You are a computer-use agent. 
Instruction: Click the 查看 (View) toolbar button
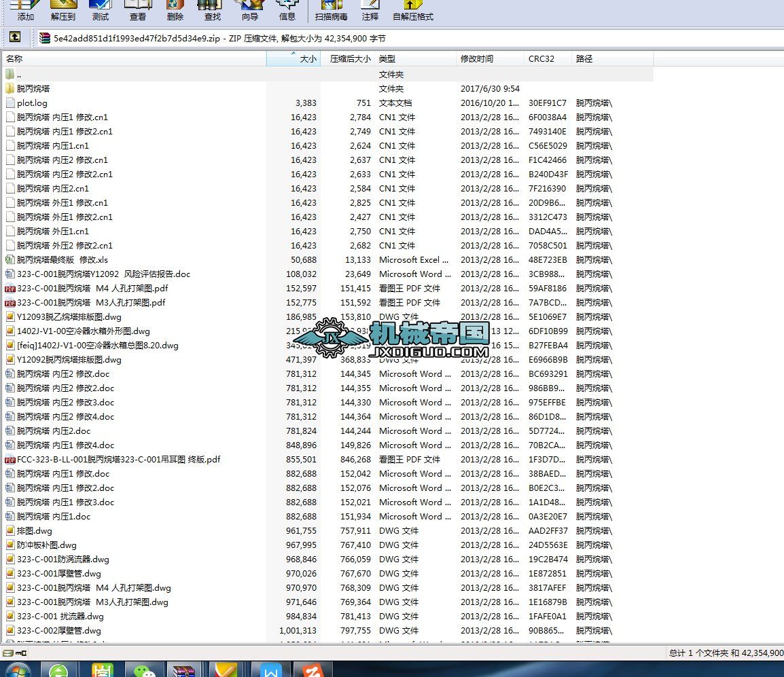click(137, 11)
